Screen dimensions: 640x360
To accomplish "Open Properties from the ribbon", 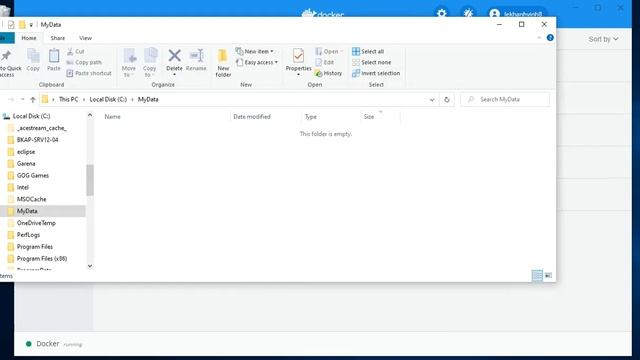I will 298,59.
